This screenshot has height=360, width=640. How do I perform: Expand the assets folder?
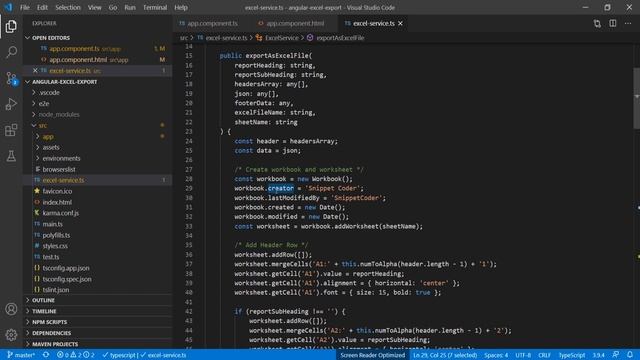pos(51,147)
